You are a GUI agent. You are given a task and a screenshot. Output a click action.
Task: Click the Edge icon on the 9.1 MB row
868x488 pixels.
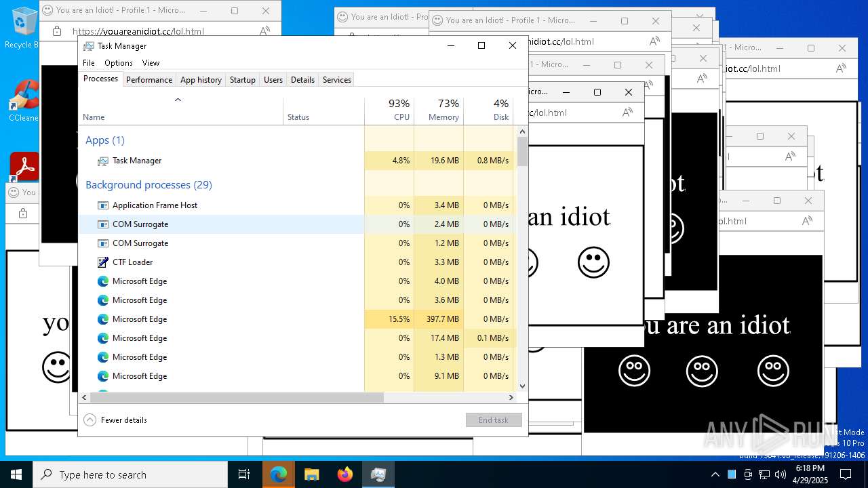(x=103, y=376)
